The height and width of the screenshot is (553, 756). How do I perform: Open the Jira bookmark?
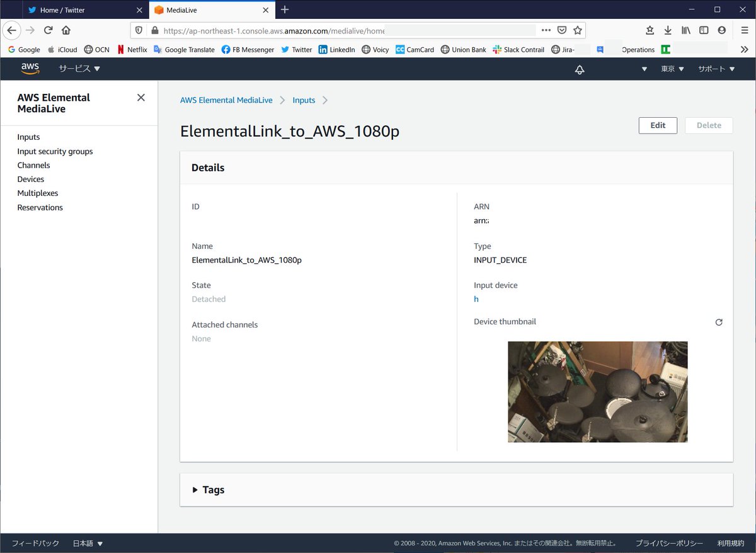(x=563, y=50)
